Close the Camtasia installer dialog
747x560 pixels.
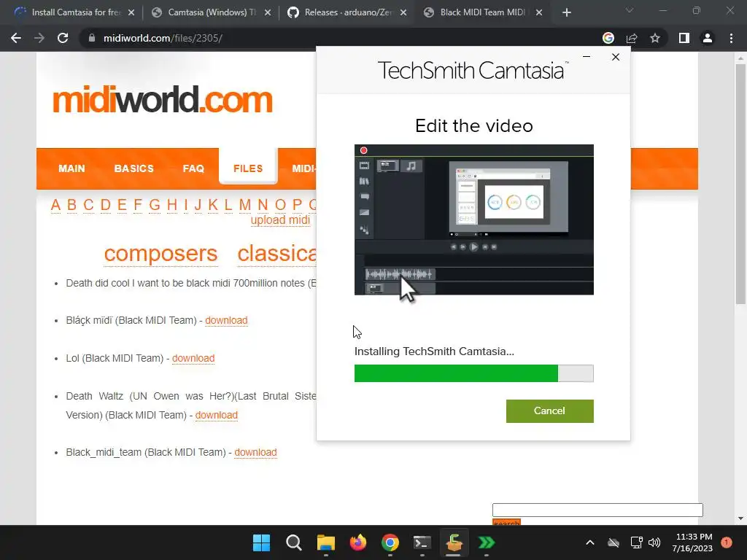coord(616,57)
